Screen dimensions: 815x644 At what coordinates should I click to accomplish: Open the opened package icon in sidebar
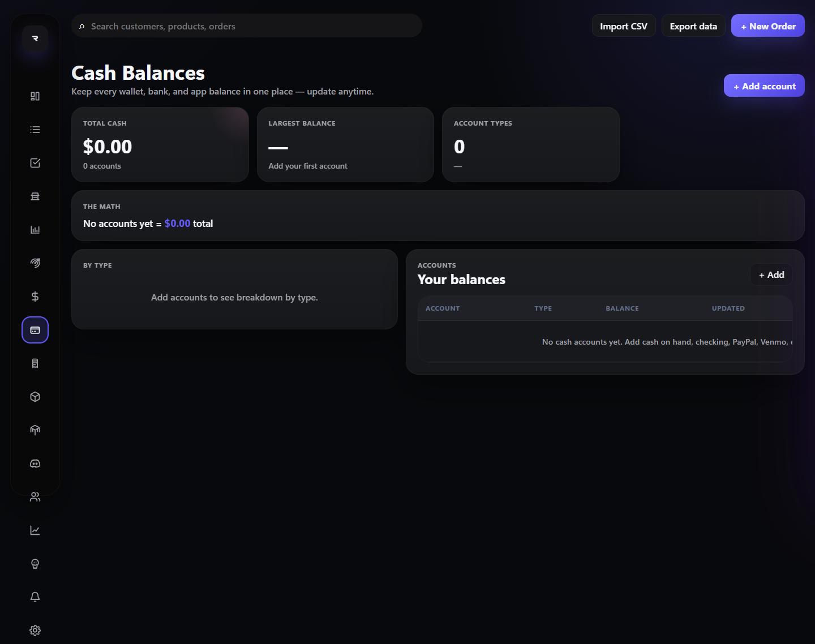[35, 430]
